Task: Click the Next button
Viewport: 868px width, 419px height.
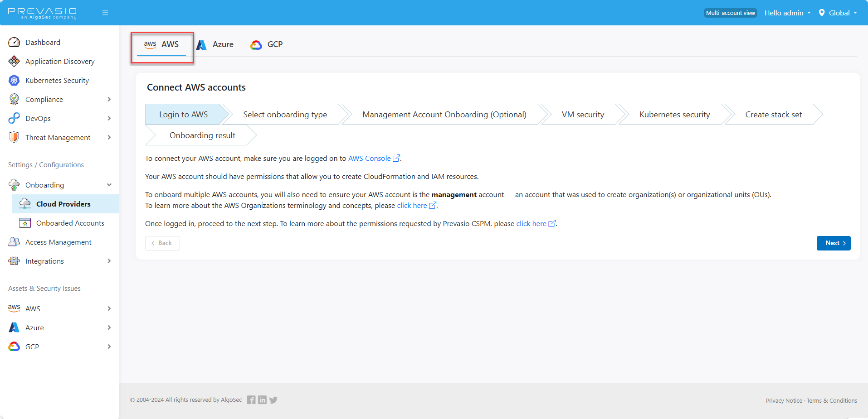Action: (x=834, y=243)
